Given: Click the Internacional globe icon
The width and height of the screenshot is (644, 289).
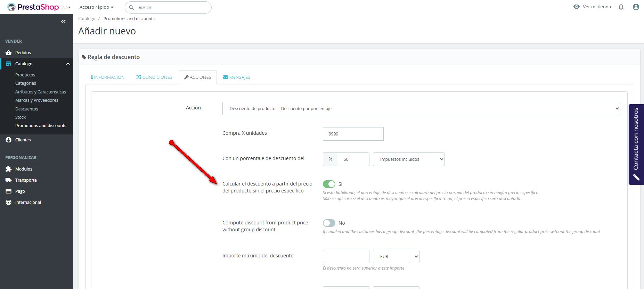Looking at the screenshot, I should (x=9, y=202).
